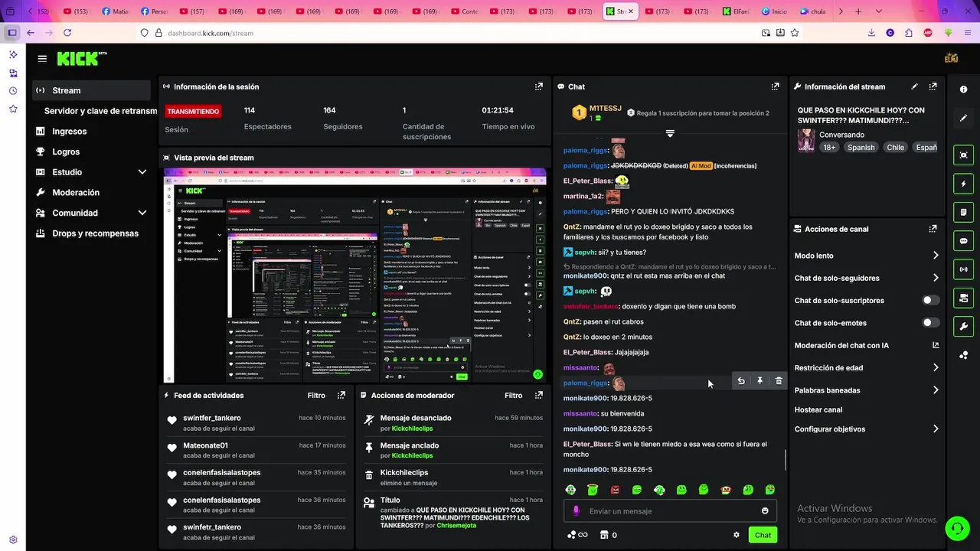Pop out the Chat panel
The height and width of the screenshot is (551, 980).
click(775, 87)
